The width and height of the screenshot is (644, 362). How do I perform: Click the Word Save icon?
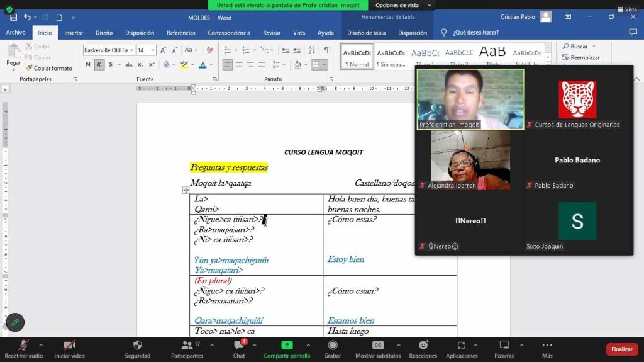[x=11, y=17]
